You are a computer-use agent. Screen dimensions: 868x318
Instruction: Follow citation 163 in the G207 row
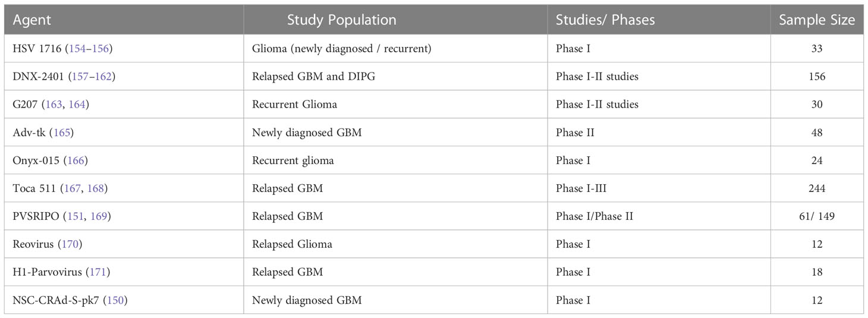tap(53, 105)
